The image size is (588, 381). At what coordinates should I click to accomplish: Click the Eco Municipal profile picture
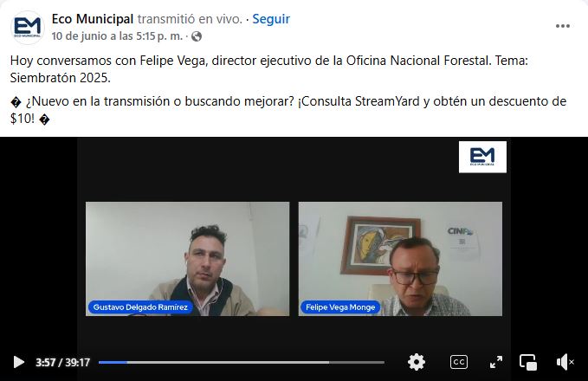point(28,28)
